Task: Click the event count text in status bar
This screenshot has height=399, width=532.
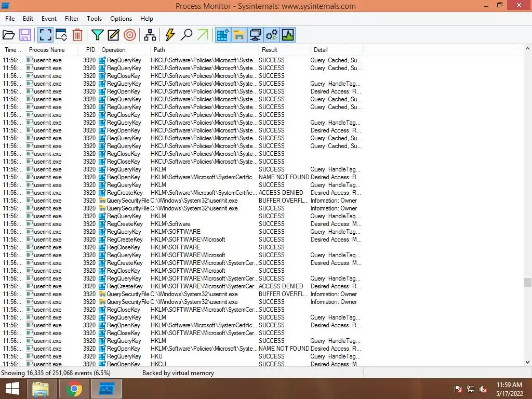Action: click(56, 373)
